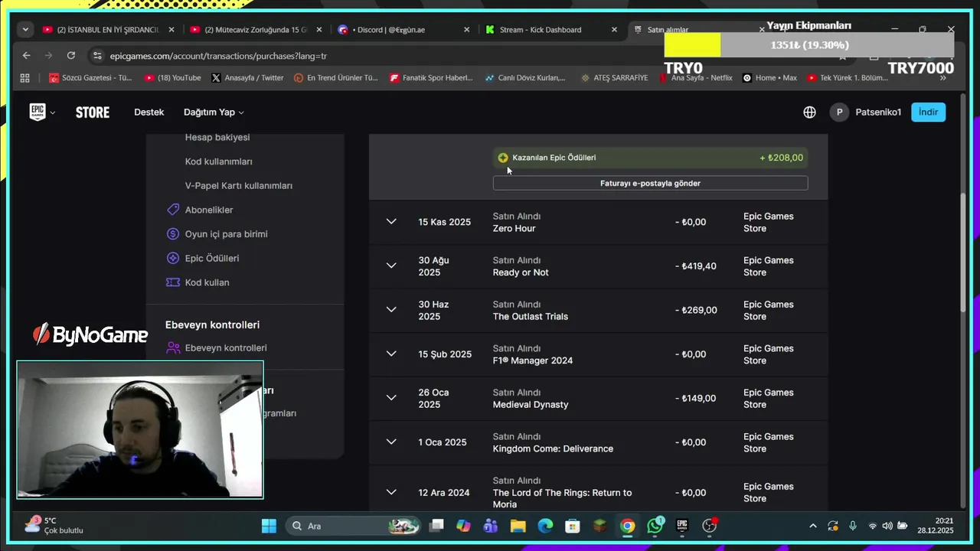Open WhatsApp from taskbar
The width and height of the screenshot is (980, 551).
click(655, 526)
